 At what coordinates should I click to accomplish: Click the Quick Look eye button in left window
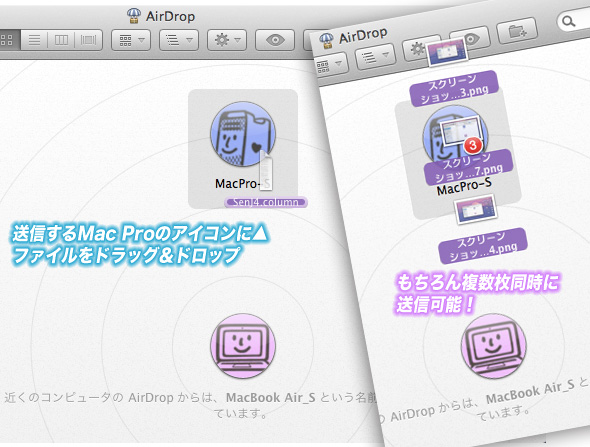point(275,40)
